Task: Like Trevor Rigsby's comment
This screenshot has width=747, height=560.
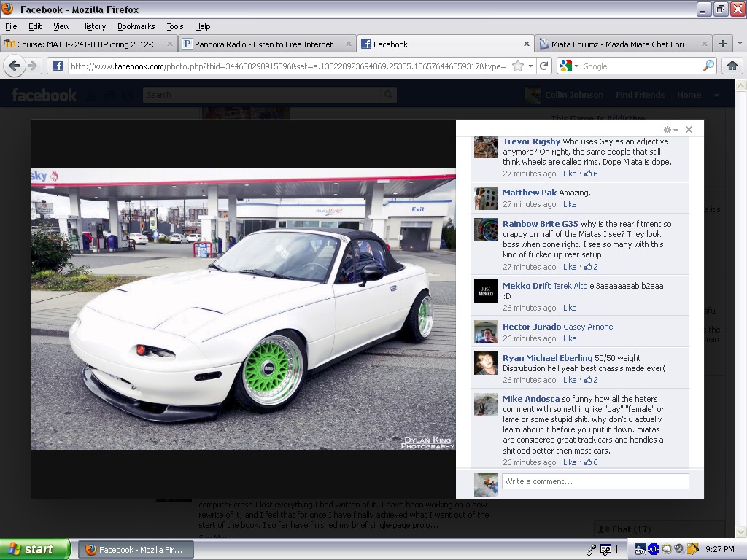Action: [x=569, y=174]
